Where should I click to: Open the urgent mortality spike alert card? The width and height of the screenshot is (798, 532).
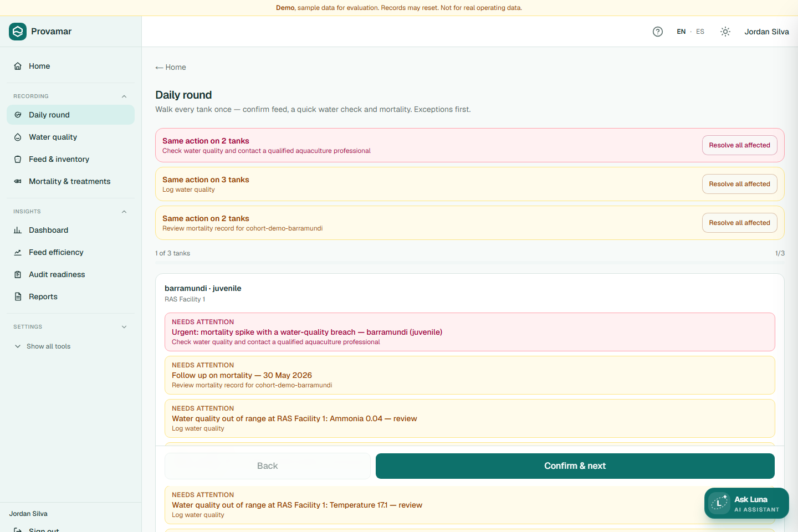[470, 332]
